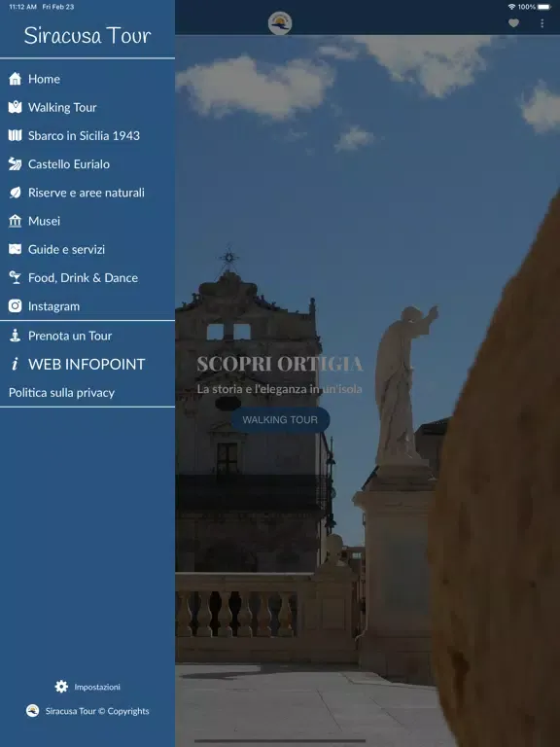
Task: Tap the 11:12 AM clock
Action: click(23, 7)
